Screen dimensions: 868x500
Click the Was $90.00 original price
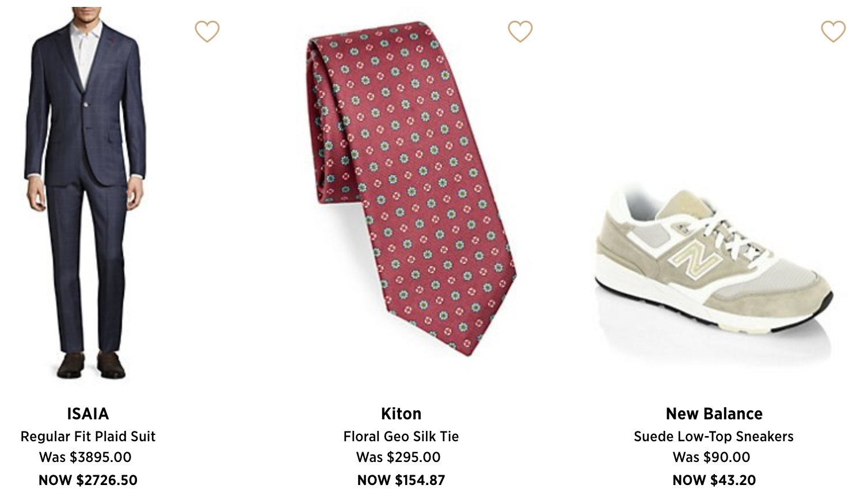(711, 457)
